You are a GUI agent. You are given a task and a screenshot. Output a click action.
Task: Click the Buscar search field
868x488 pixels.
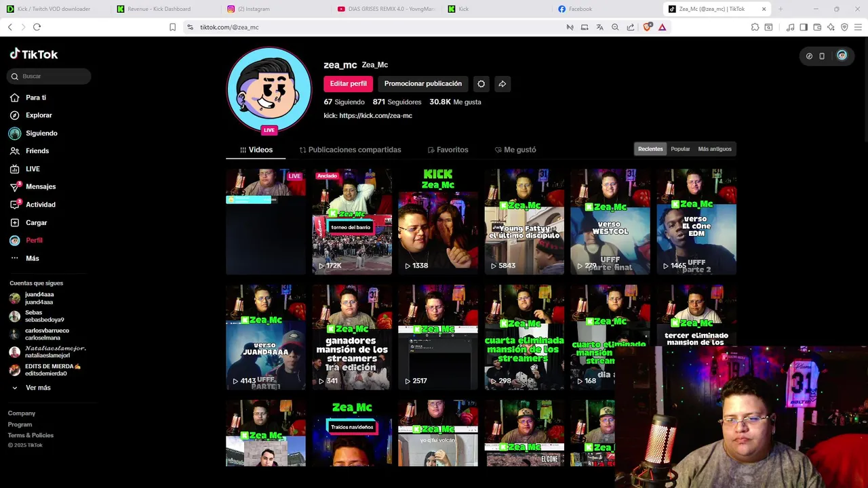coord(49,76)
